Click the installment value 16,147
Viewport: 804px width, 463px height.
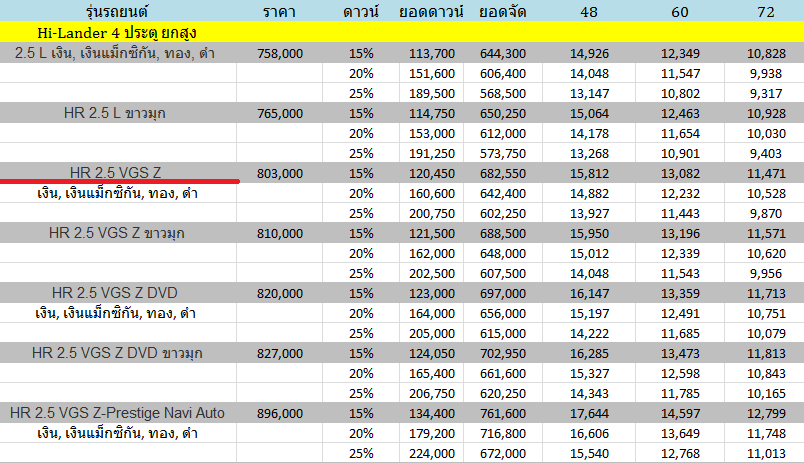pyautogui.click(x=589, y=294)
